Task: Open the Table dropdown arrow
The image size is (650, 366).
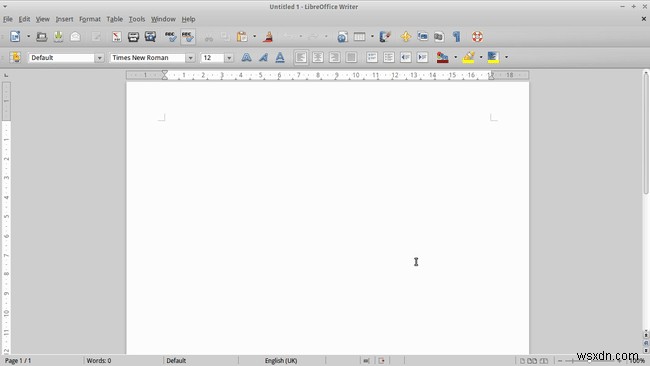Action: [372, 36]
